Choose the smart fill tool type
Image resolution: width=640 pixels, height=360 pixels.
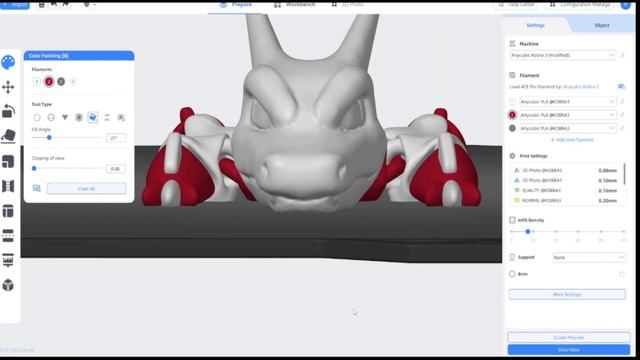79,118
